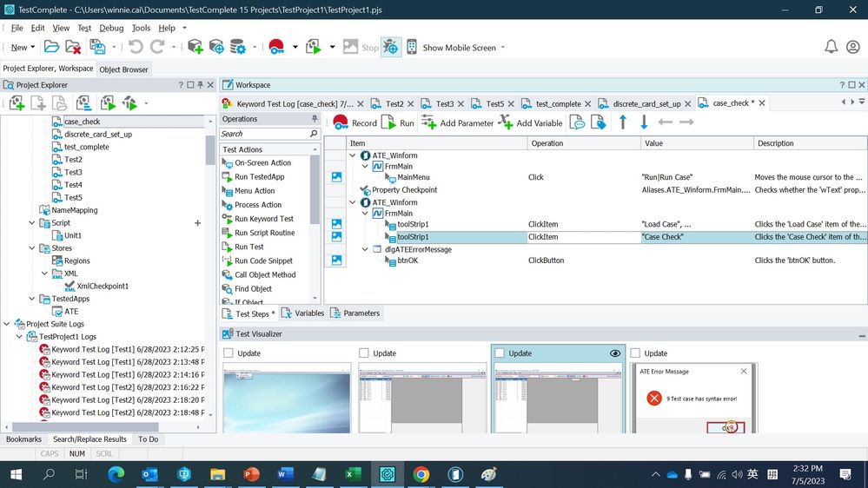The height and width of the screenshot is (488, 868).
Task: Collapse the dlgATEErrorMessage row in test steps
Action: pos(365,249)
